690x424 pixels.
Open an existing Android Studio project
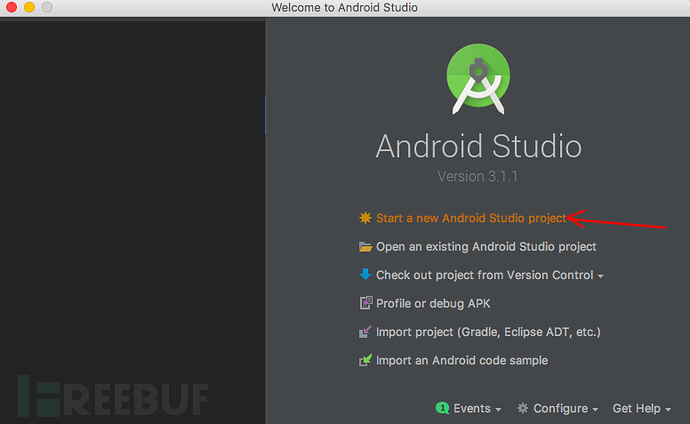[486, 247]
